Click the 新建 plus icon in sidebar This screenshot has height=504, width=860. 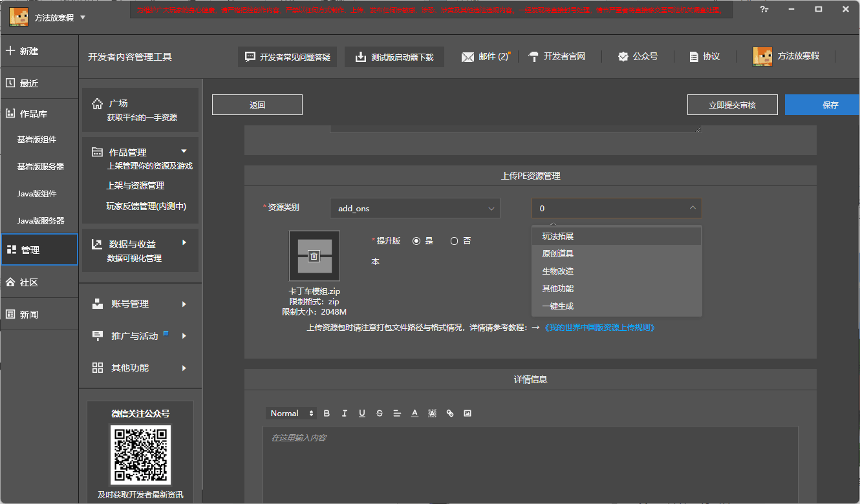[10, 50]
